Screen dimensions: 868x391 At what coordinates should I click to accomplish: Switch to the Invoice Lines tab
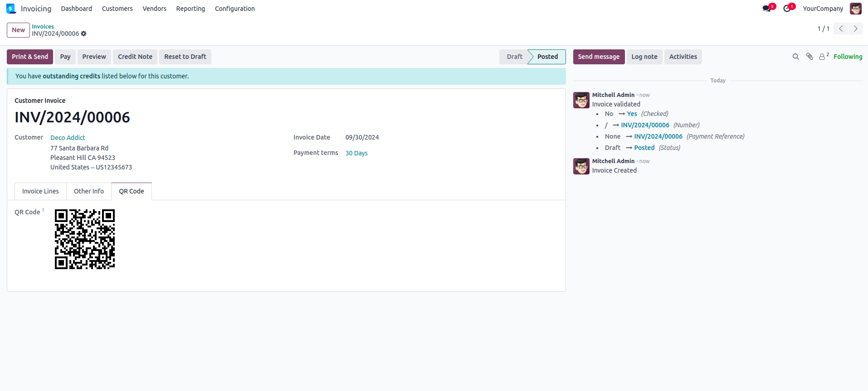coord(40,191)
